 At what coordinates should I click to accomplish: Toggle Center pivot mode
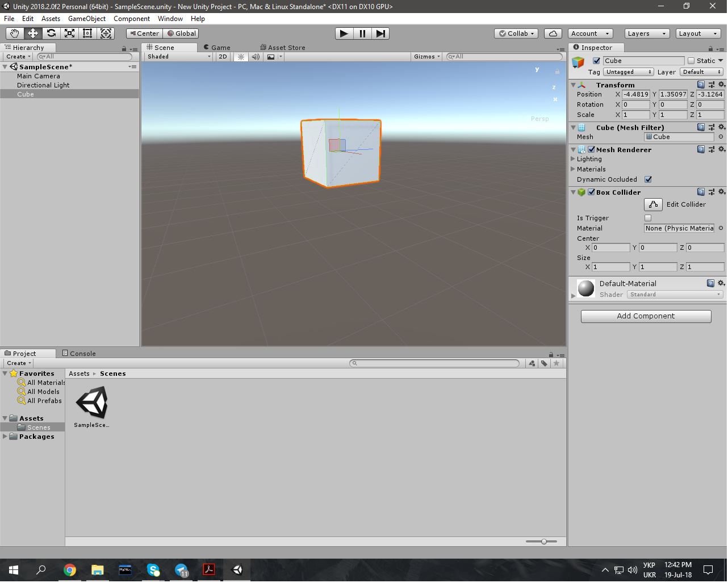[144, 33]
